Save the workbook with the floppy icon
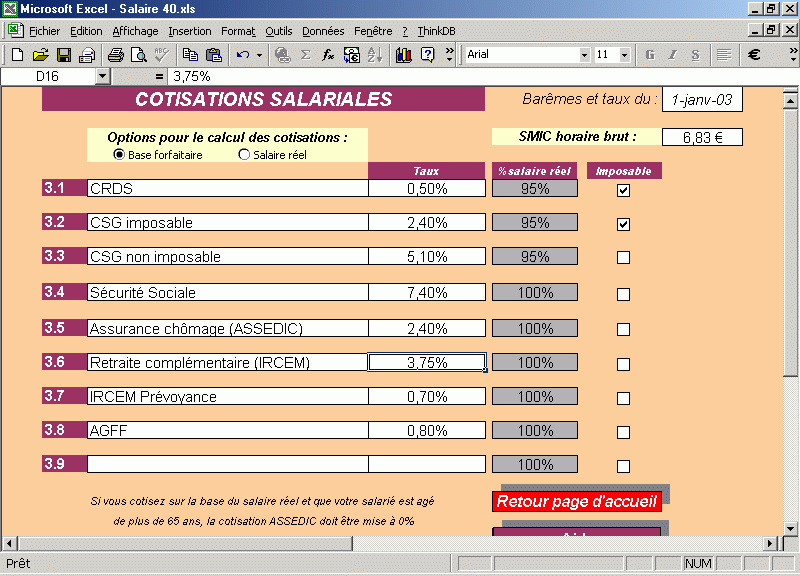The height and width of the screenshot is (576, 800). [x=64, y=55]
